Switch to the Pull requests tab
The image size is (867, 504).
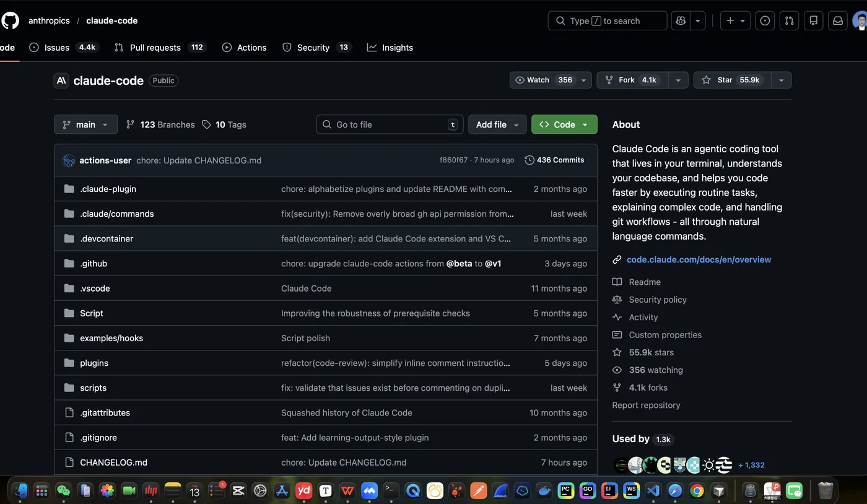pos(155,48)
